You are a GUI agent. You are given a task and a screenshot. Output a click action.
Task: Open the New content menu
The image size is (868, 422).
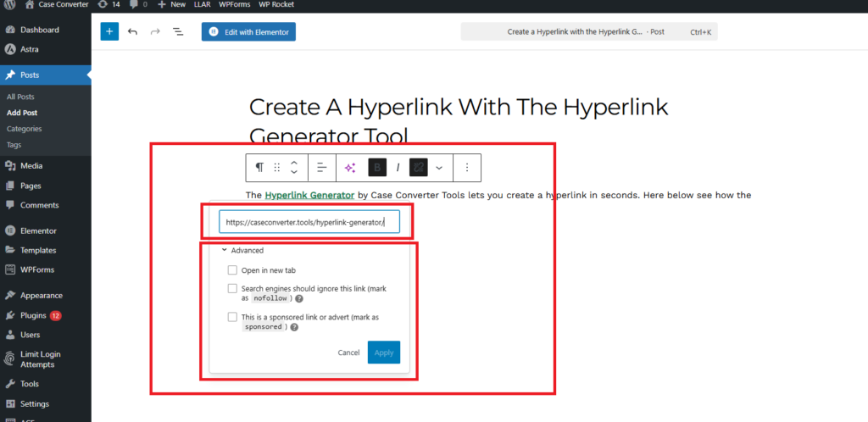click(171, 4)
